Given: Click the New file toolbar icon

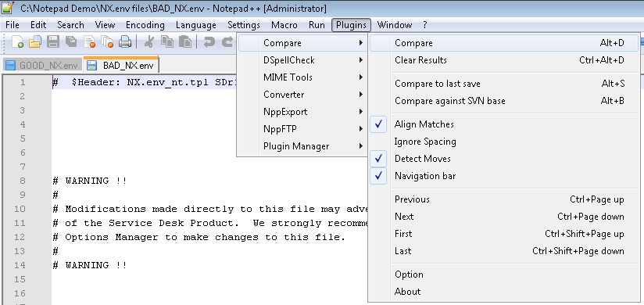Looking at the screenshot, I should tap(17, 41).
